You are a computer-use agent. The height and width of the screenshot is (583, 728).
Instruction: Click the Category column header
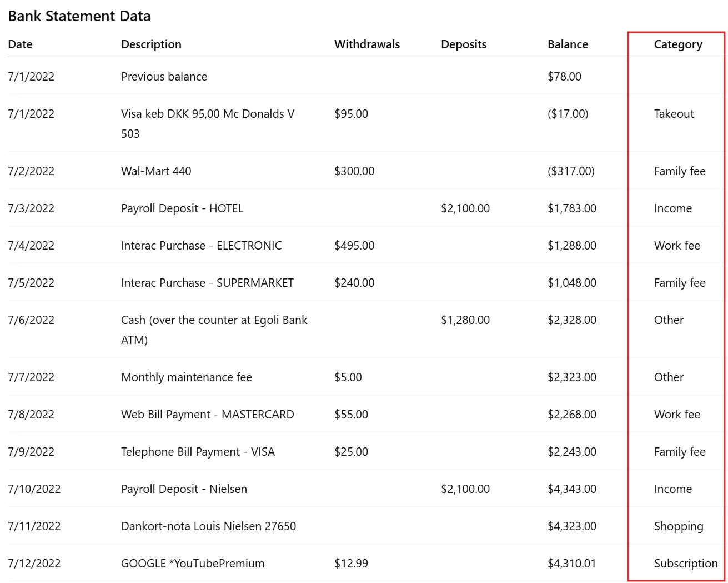[677, 44]
